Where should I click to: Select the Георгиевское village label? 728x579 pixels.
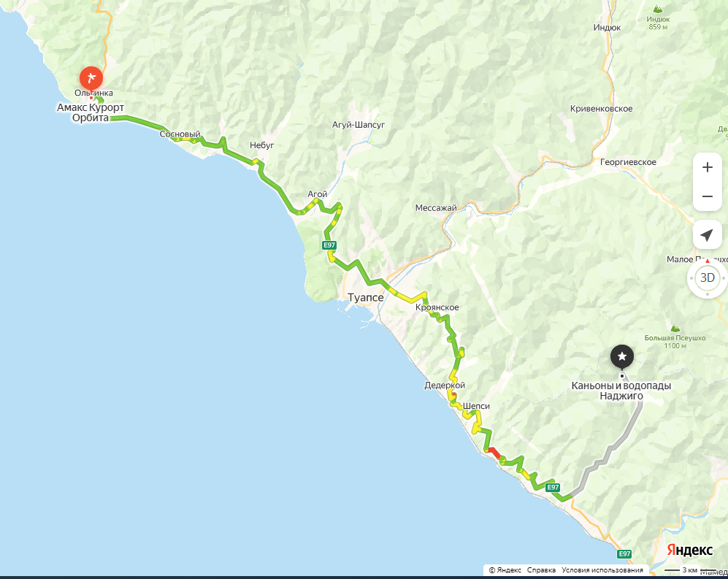click(x=628, y=162)
